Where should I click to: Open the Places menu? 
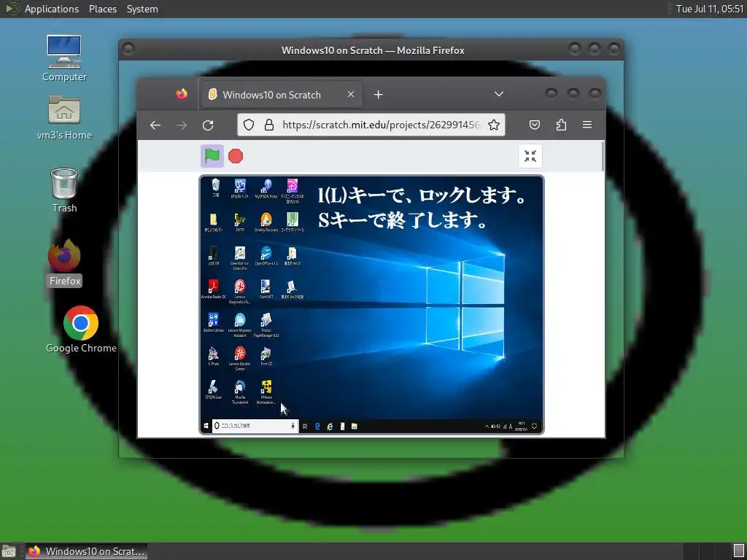103,9
